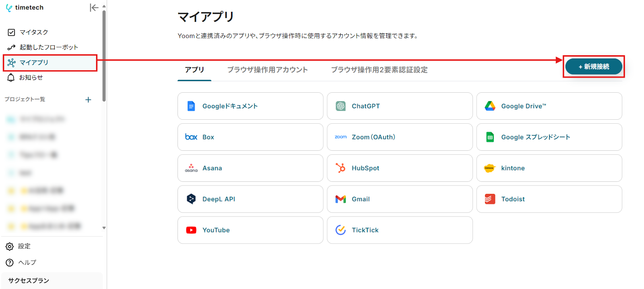The image size is (644, 289).
Task: Click the サクセスプラン button
Action: click(52, 281)
